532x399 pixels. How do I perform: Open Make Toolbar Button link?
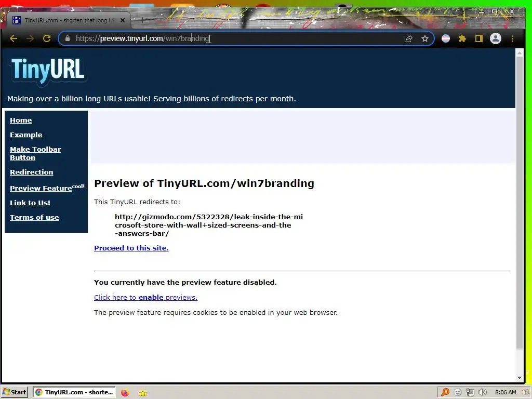[x=35, y=153]
